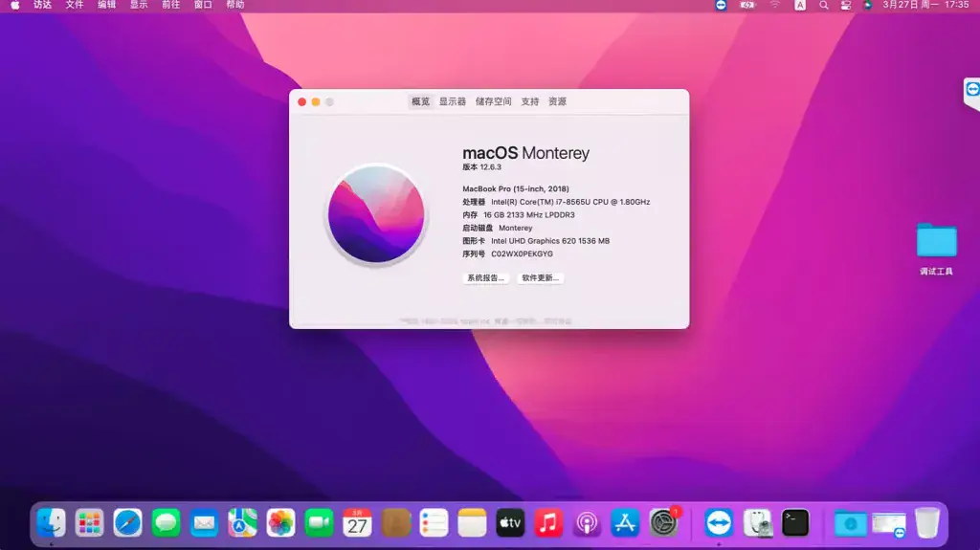The image size is (980, 550).
Task: Open the Music app in the Dock
Action: pyautogui.click(x=548, y=523)
